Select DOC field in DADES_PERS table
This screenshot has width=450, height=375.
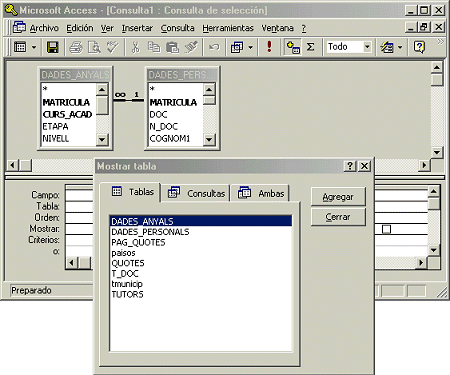click(176, 114)
